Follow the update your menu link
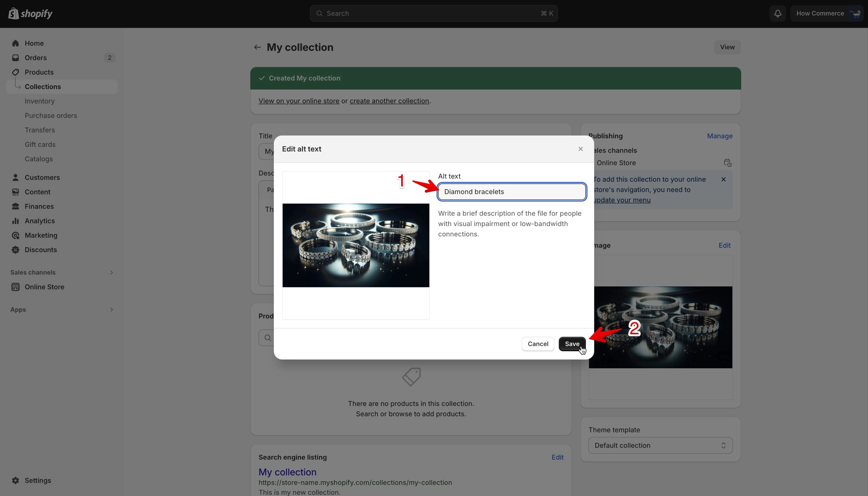Screen dimensions: 868x496 pyautogui.click(x=622, y=200)
